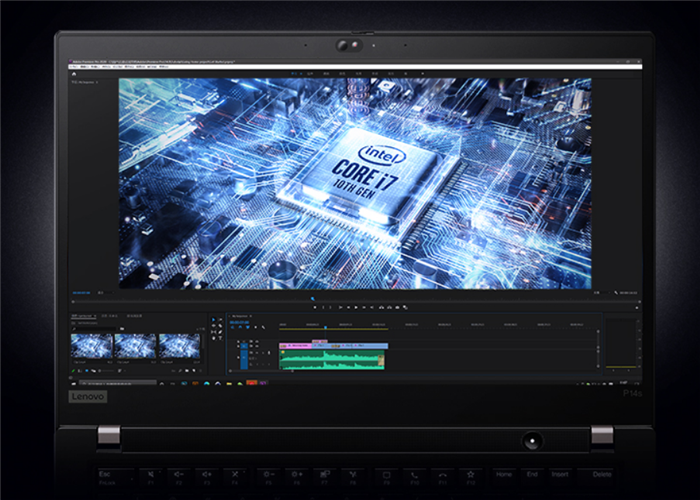Click the Clear trash icon in Project panel
Viewport: 700px width, 500px height.
pyautogui.click(x=200, y=371)
